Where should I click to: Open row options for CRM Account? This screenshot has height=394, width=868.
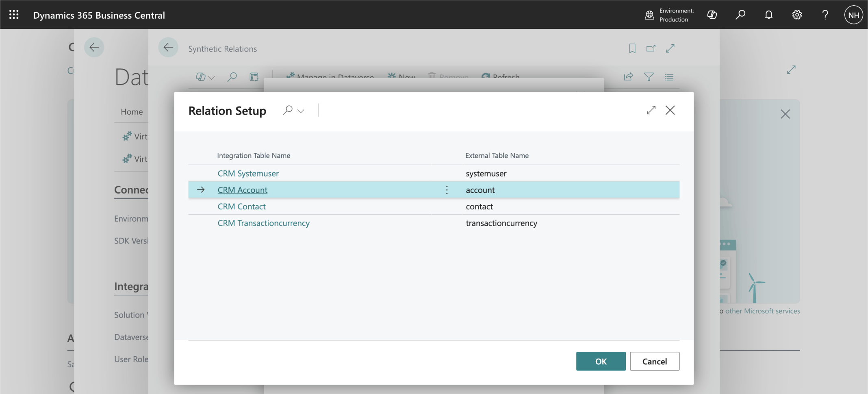[x=447, y=190]
